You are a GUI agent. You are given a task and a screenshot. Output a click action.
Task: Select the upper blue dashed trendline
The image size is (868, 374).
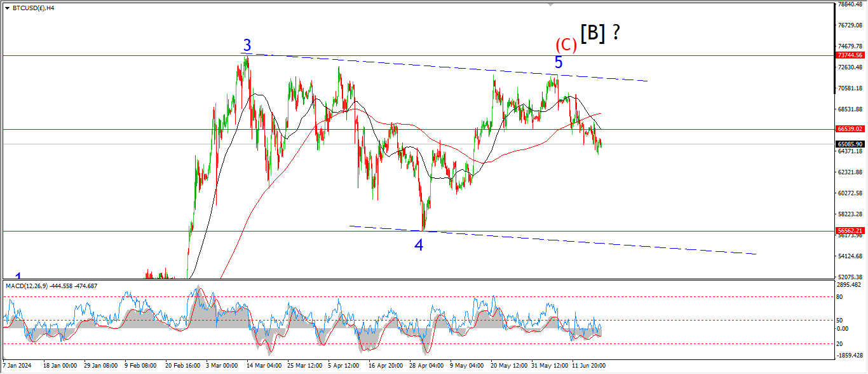tap(445, 67)
